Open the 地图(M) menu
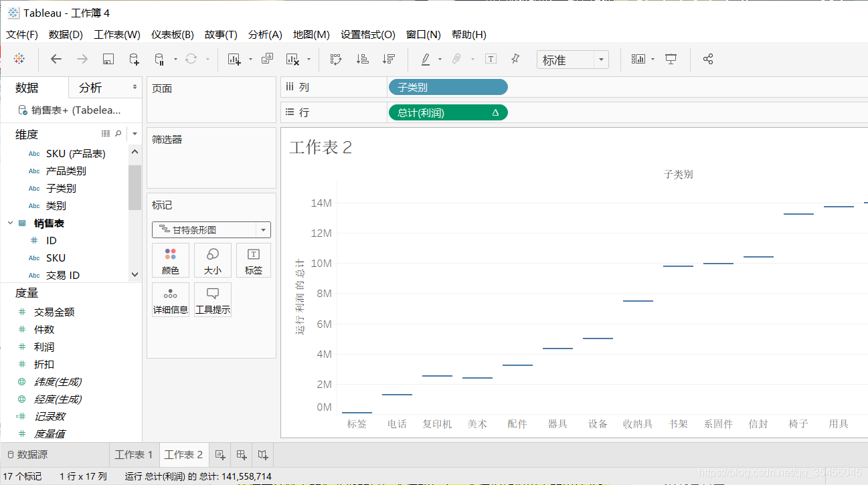The width and height of the screenshot is (868, 485). (311, 34)
